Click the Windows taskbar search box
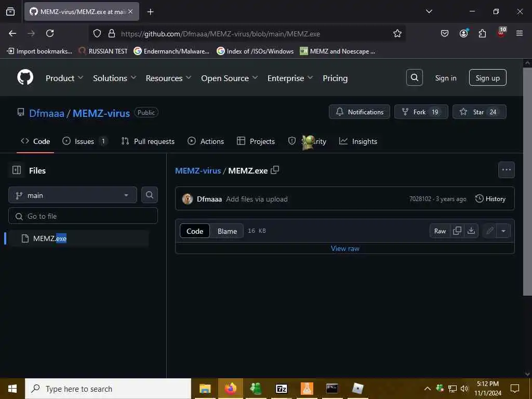The width and height of the screenshot is (532, 399). click(x=108, y=389)
